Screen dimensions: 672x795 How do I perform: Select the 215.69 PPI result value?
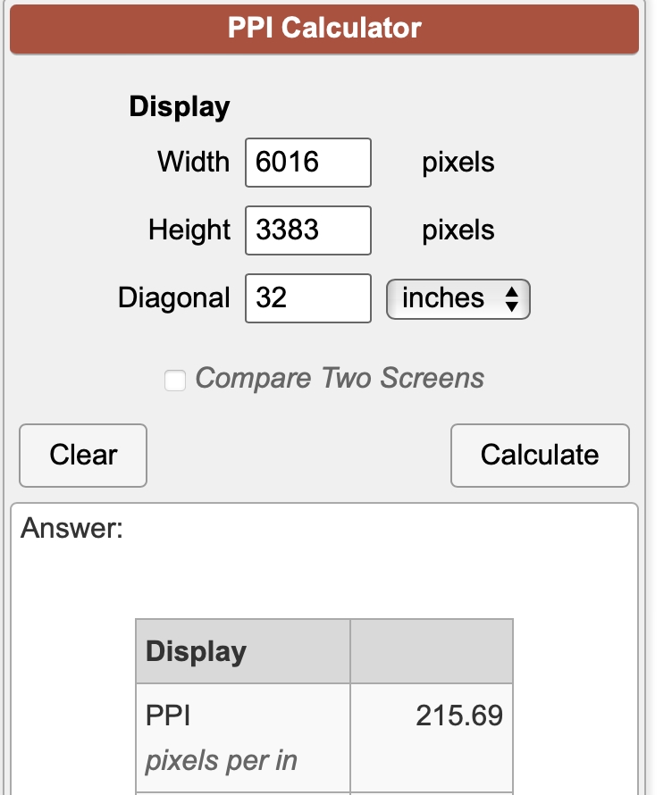pos(459,715)
